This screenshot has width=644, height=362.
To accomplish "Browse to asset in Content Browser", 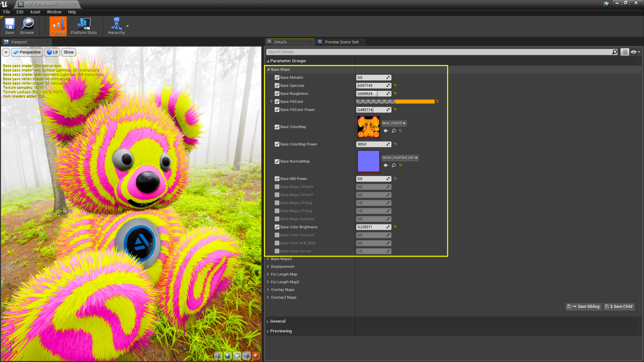I will (27, 26).
